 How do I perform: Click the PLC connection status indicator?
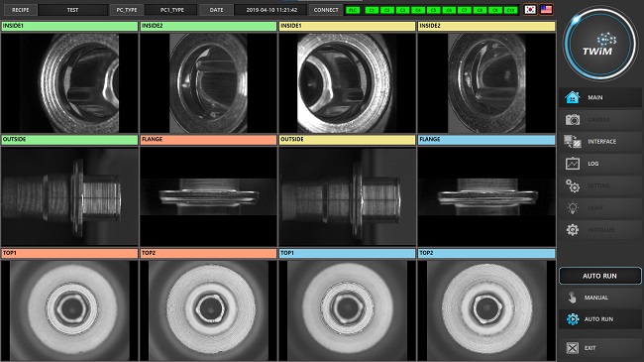tap(353, 10)
